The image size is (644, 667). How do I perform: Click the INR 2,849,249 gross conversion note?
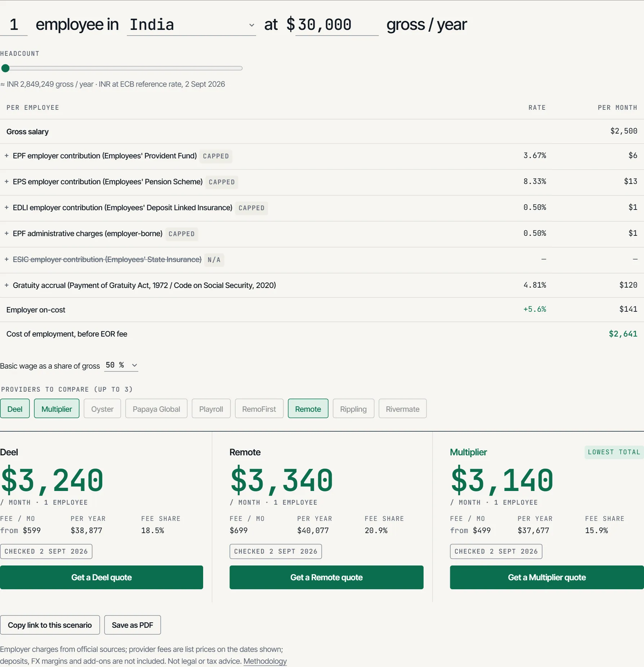[x=112, y=84]
